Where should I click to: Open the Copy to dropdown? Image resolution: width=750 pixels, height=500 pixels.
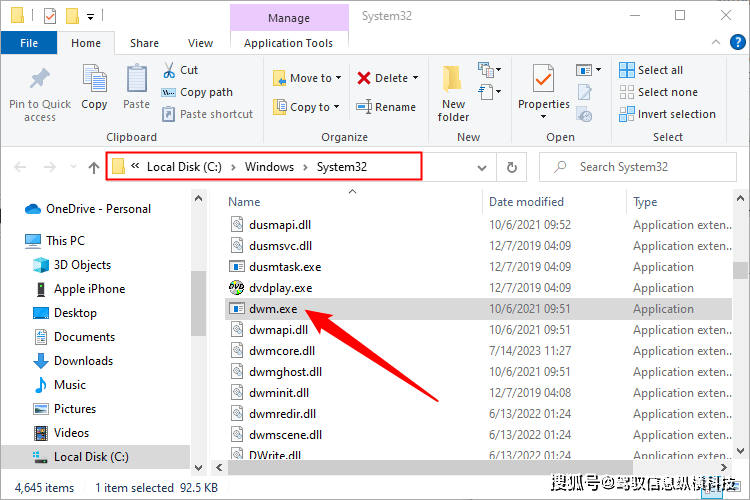pyautogui.click(x=306, y=107)
